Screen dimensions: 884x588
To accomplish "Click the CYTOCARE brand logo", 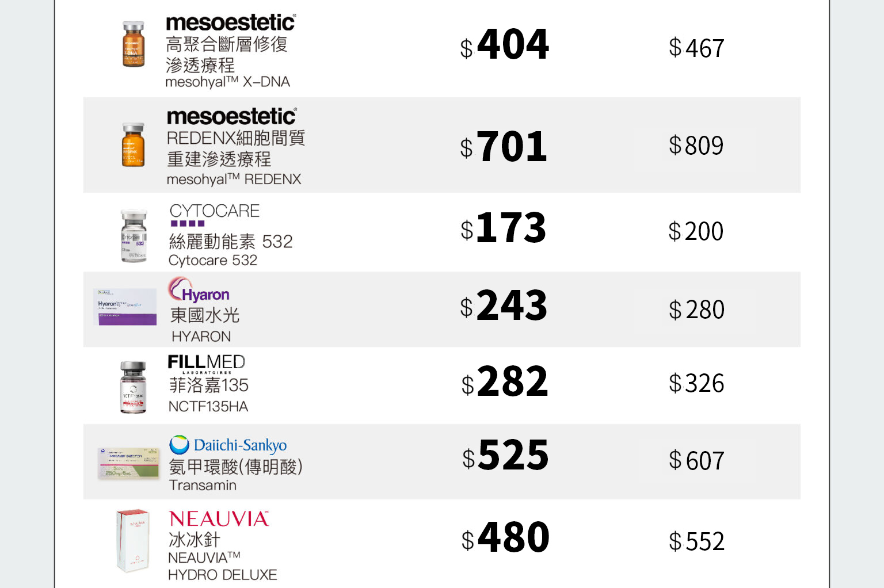I will coord(214,215).
